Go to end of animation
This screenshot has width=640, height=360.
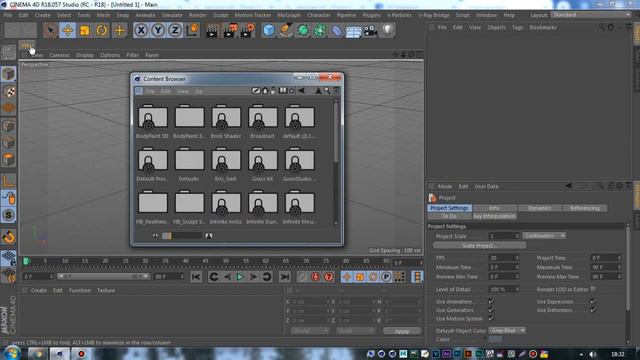pos(284,277)
